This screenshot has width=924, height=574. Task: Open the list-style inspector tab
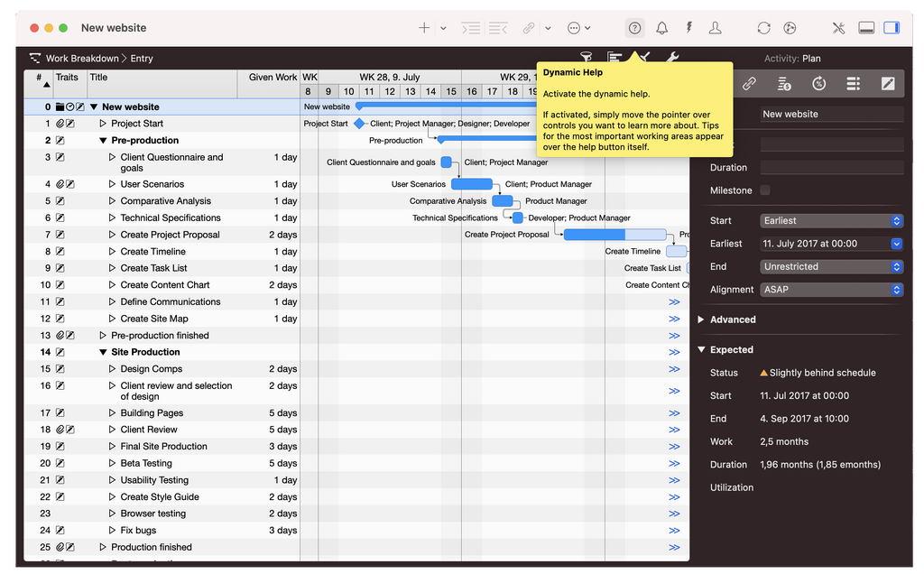point(853,84)
